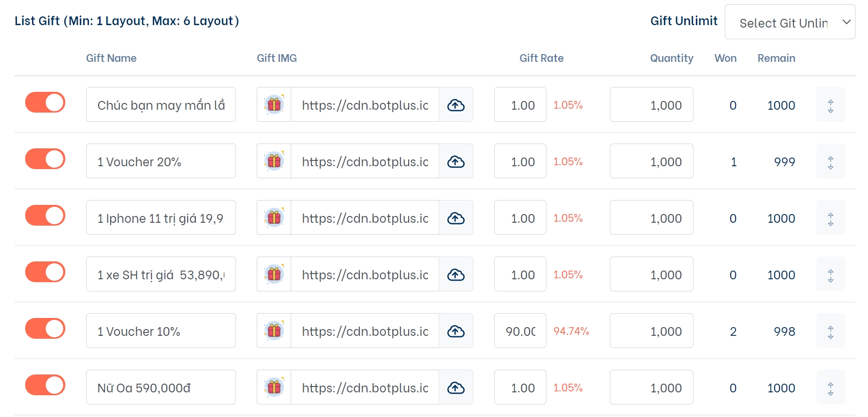Upload image for 1 Voucher 10% gift

[x=456, y=331]
